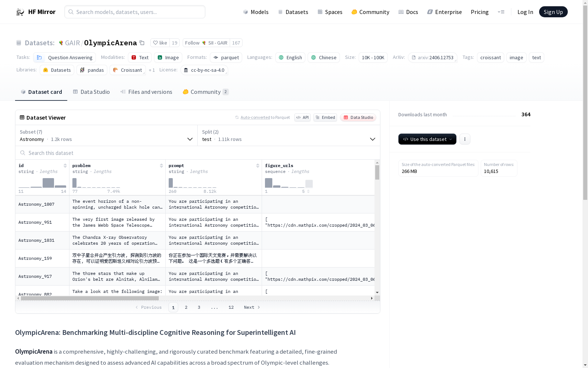588x368 pixels.
Task: Sort by the problem column
Action: (161, 166)
